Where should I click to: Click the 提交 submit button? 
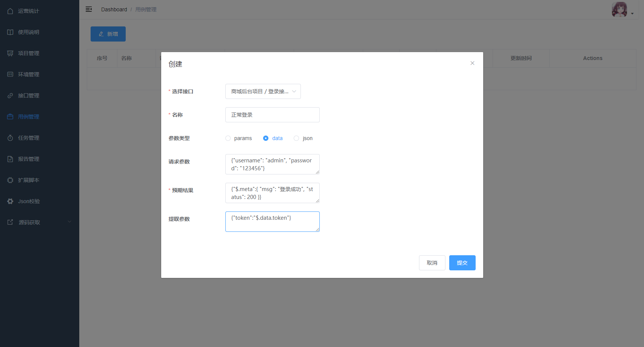click(x=462, y=263)
